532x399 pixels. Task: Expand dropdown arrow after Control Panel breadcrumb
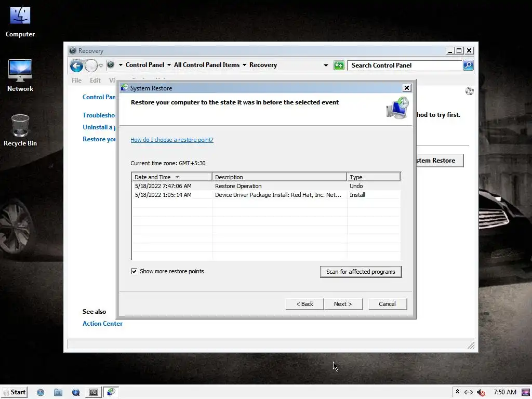169,65
